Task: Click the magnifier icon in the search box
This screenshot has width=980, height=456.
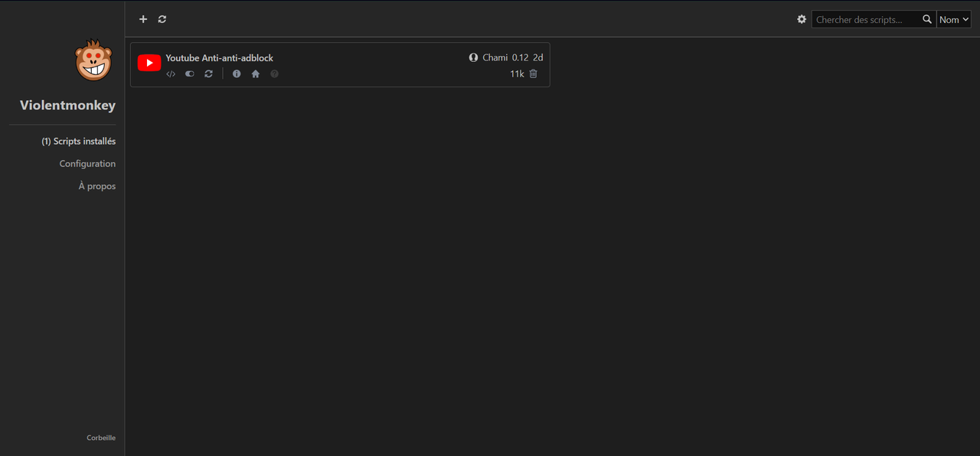Action: pos(927,19)
